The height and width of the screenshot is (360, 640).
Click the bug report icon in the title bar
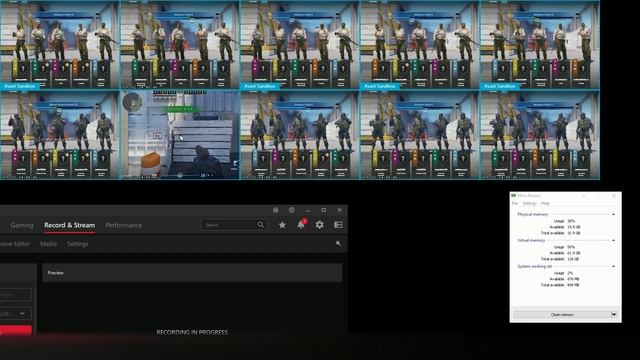coord(276,210)
